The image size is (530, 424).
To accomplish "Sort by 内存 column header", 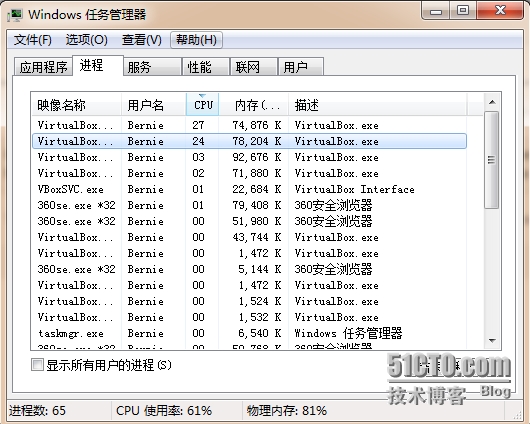I will 254,105.
